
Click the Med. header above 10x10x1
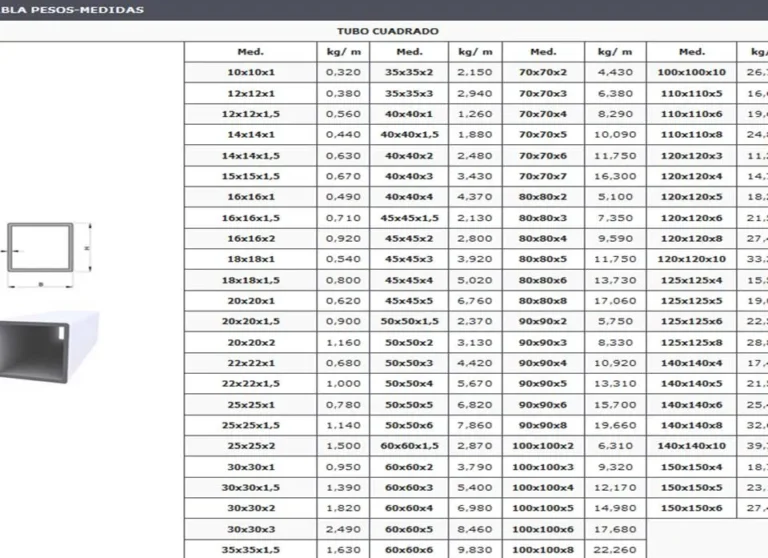point(250,51)
